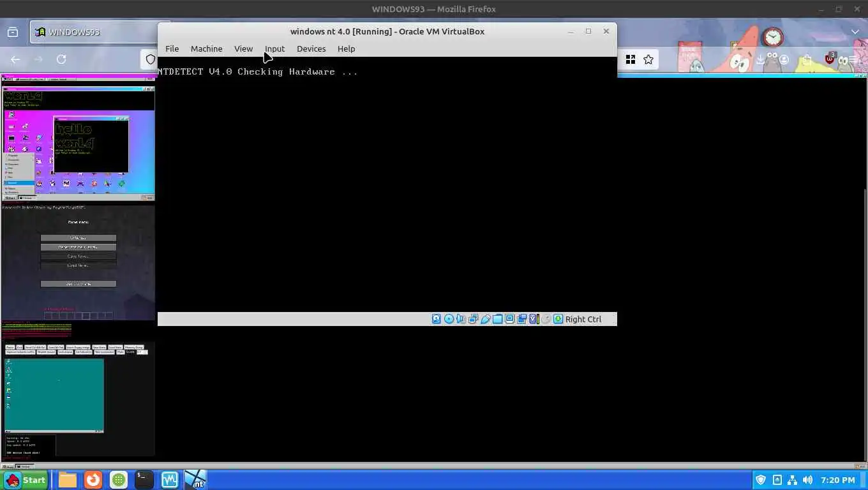Click the volume speaker tray icon
The image size is (868, 490).
coord(807,480)
